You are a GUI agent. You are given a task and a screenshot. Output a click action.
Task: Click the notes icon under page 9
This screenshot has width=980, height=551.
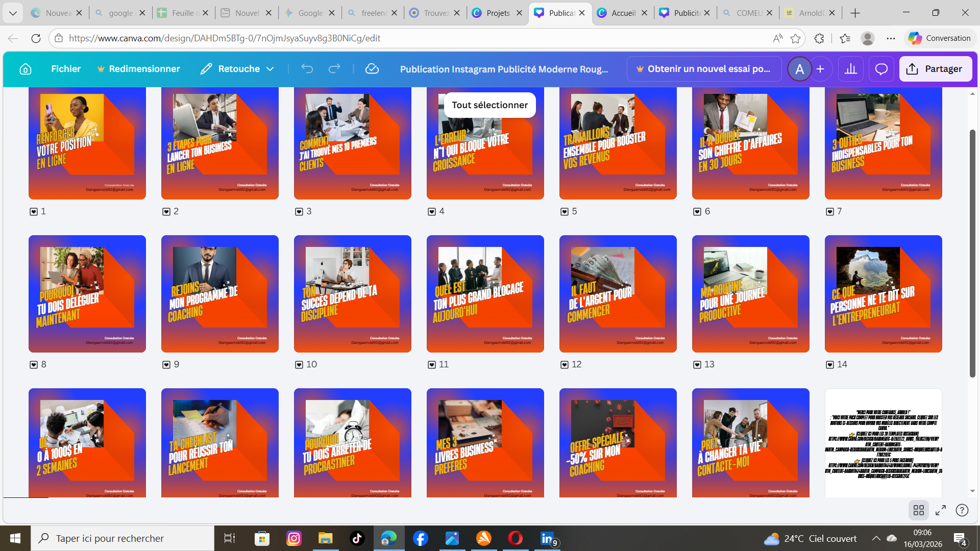(x=166, y=365)
